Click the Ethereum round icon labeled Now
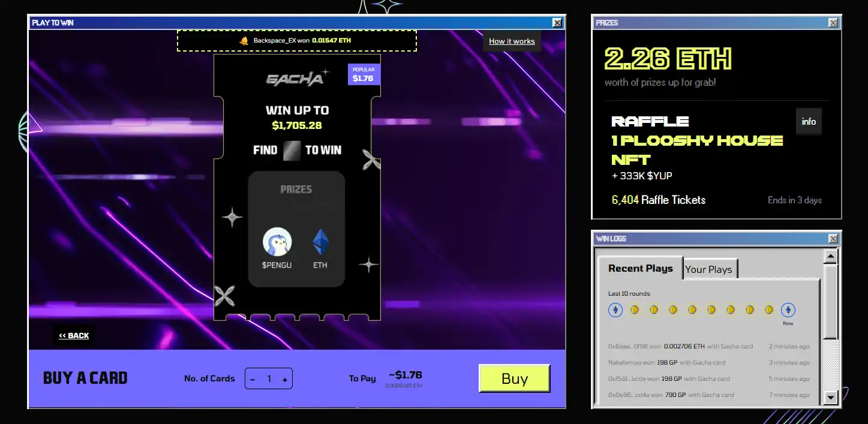 pyautogui.click(x=788, y=310)
